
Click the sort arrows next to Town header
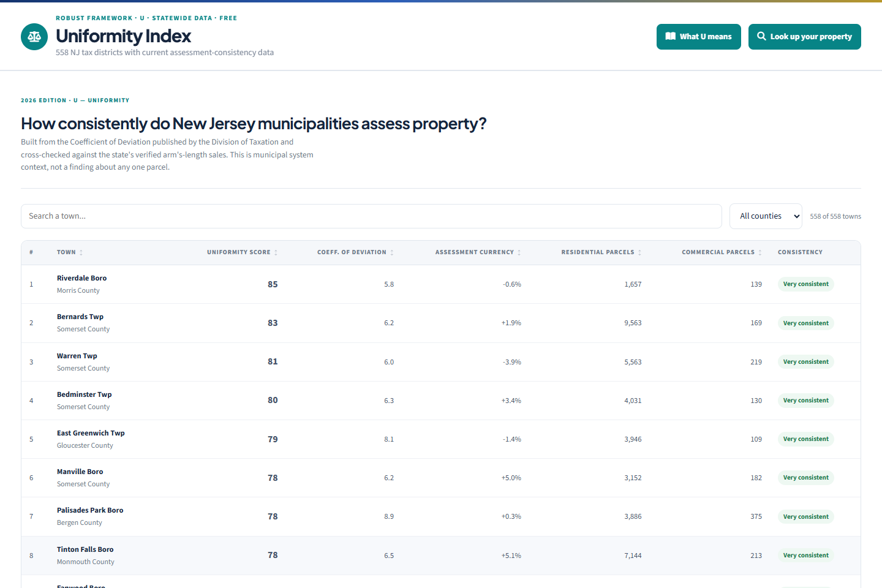pos(81,252)
